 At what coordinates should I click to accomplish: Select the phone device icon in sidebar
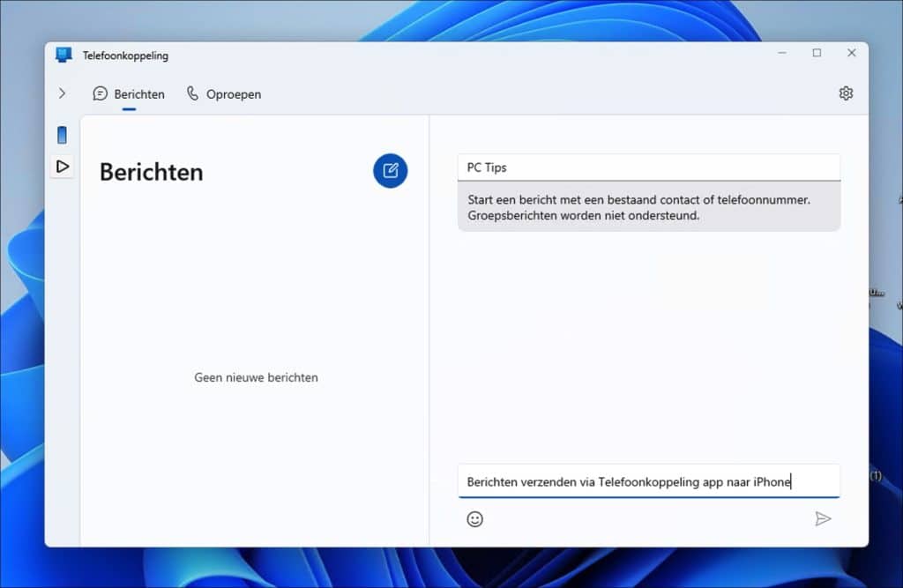(63, 135)
